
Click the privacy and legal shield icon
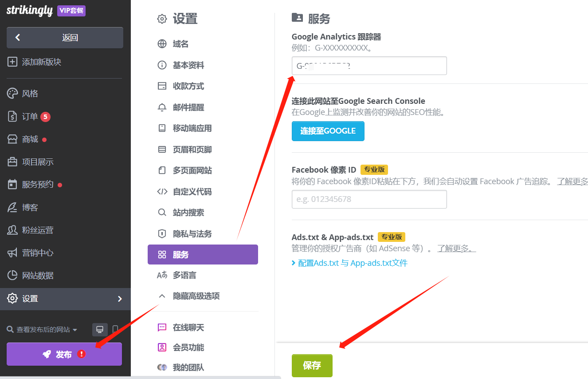162,234
